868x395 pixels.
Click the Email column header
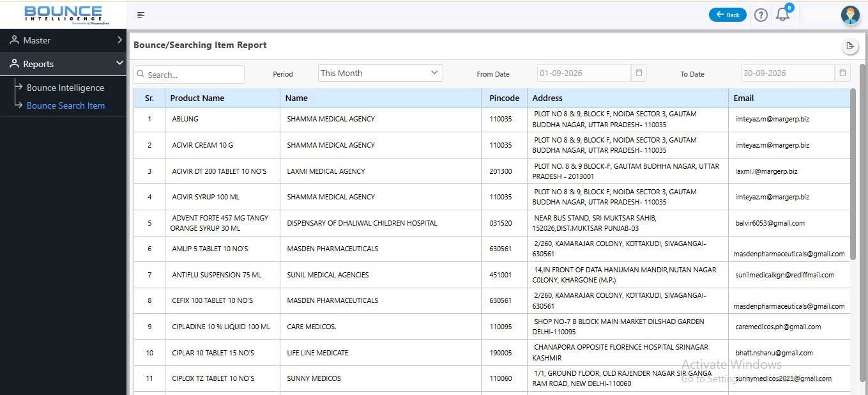[789, 98]
